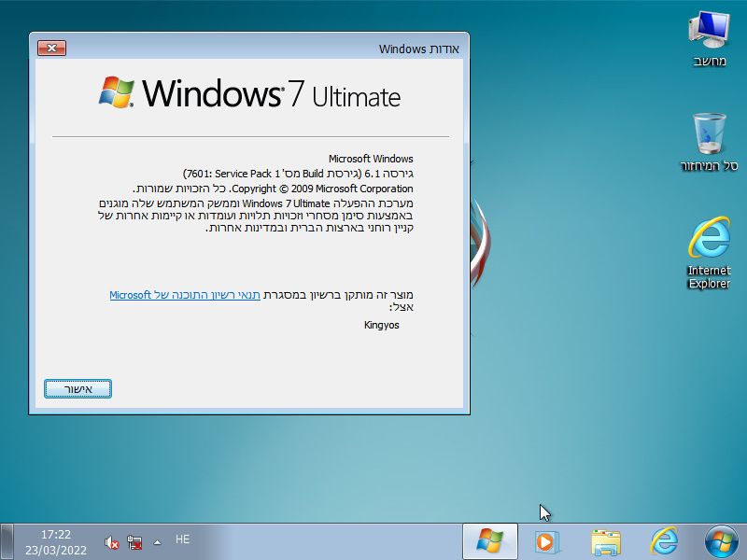
Task: Click the Windows 7 Ultimate logo
Action: click(249, 93)
